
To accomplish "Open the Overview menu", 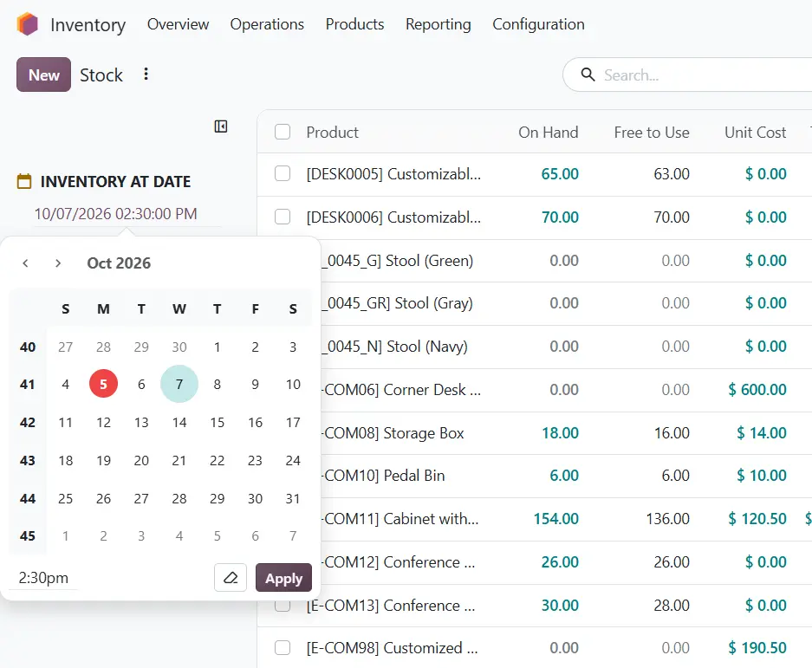I will click(x=179, y=24).
